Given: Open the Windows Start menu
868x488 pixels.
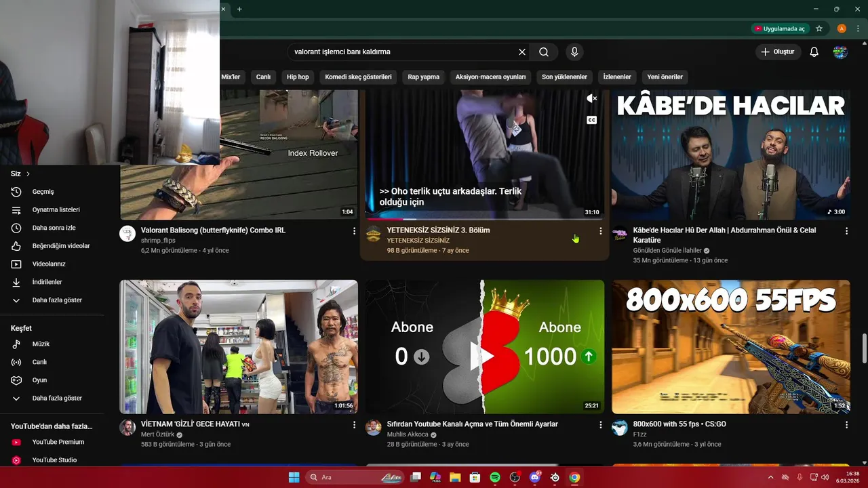Looking at the screenshot, I should point(294,477).
